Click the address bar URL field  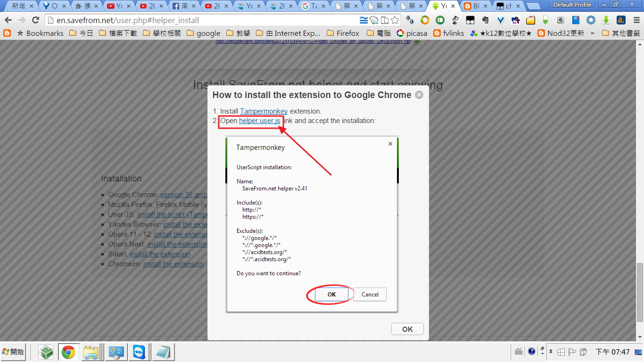tap(203, 20)
